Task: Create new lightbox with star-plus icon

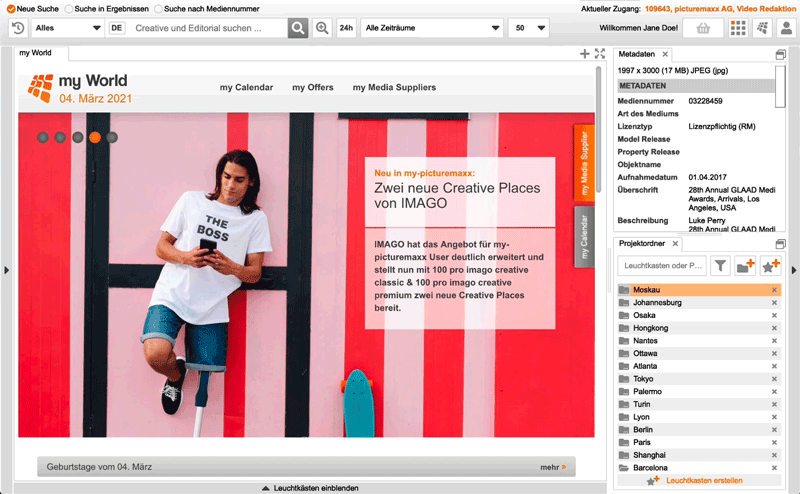Action: 770,265
